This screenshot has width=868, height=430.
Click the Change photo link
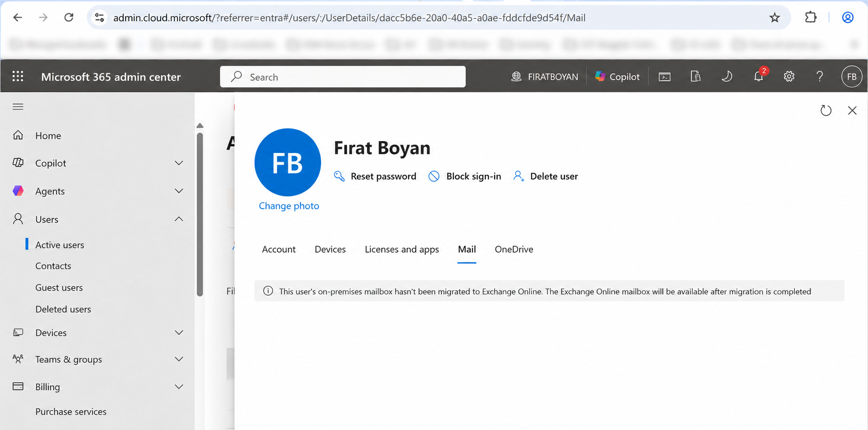[289, 206]
